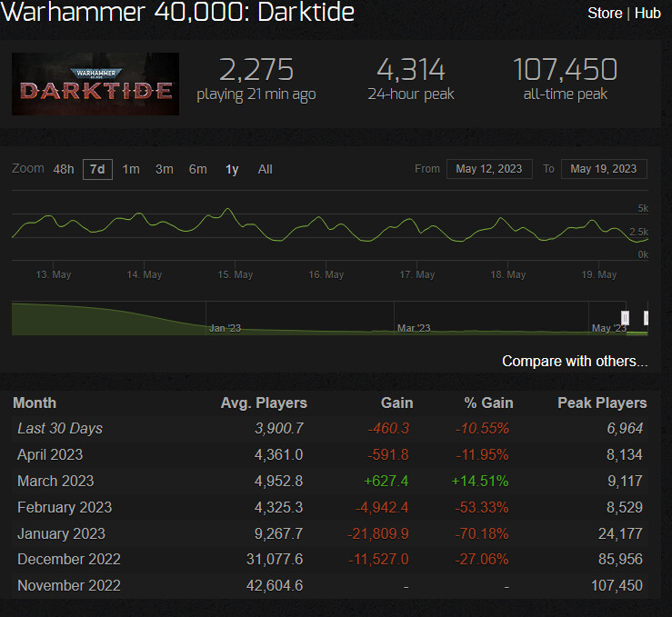
Task: Open the Store link
Action: tap(605, 13)
